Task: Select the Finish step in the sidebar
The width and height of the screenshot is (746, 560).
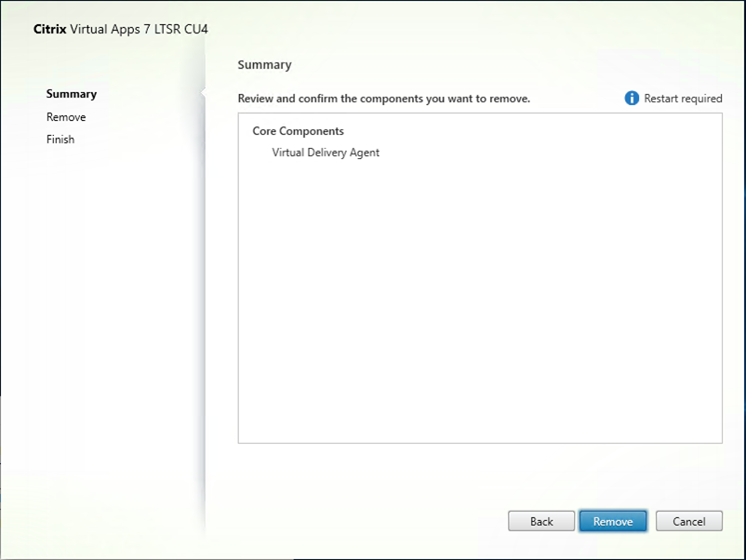Action: point(60,140)
